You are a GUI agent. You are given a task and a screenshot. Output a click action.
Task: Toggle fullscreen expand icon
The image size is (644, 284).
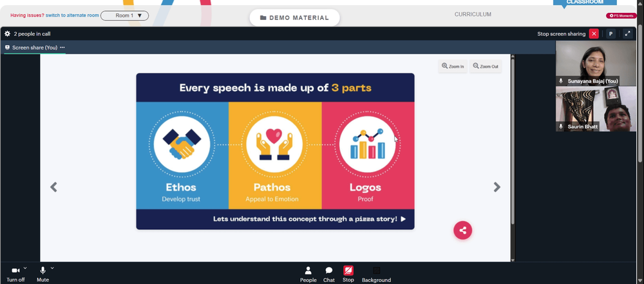[x=627, y=33]
